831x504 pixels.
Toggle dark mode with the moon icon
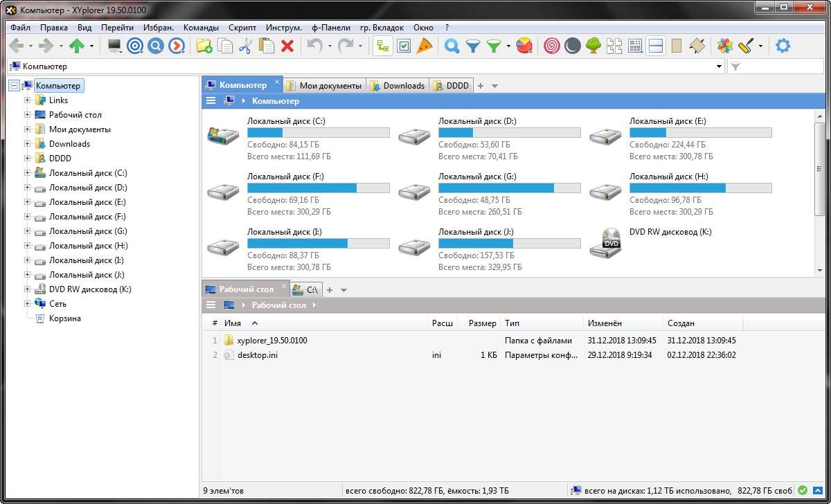pyautogui.click(x=573, y=46)
